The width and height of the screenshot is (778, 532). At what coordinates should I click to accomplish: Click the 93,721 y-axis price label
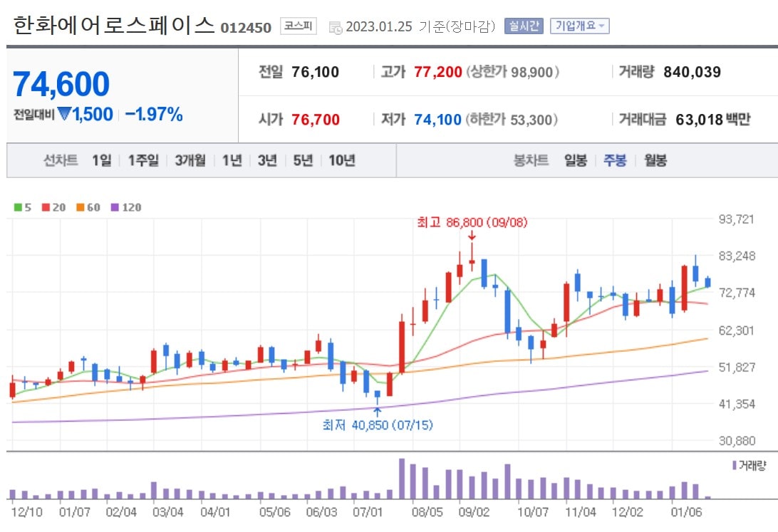(x=737, y=219)
